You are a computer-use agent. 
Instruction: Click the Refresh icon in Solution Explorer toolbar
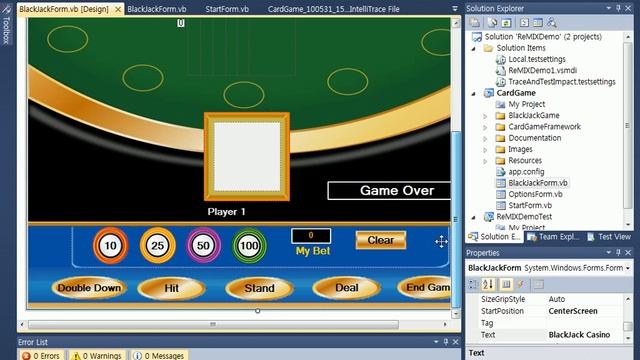pyautogui.click(x=506, y=23)
